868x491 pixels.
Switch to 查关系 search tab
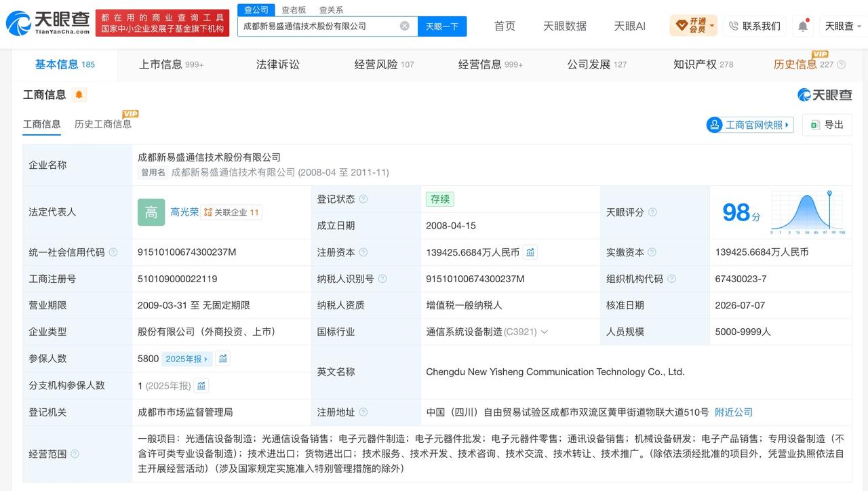[331, 10]
